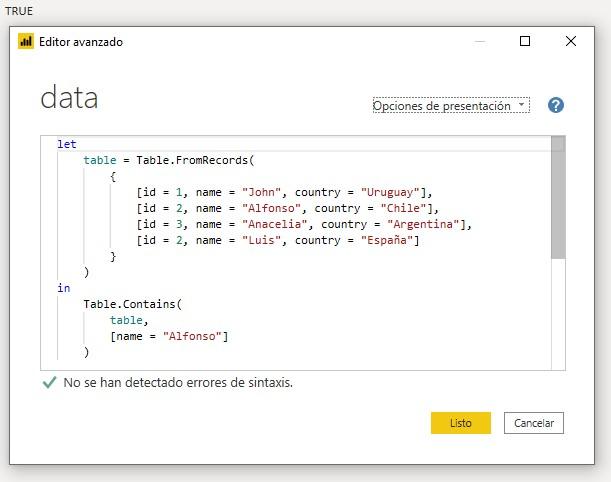Image resolution: width=611 pixels, height=482 pixels.
Task: Discard changes with the Cancelar button
Action: [534, 423]
